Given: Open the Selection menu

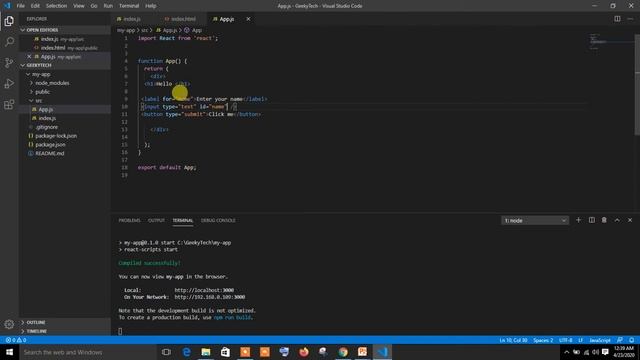Looking at the screenshot, I should [56, 6].
